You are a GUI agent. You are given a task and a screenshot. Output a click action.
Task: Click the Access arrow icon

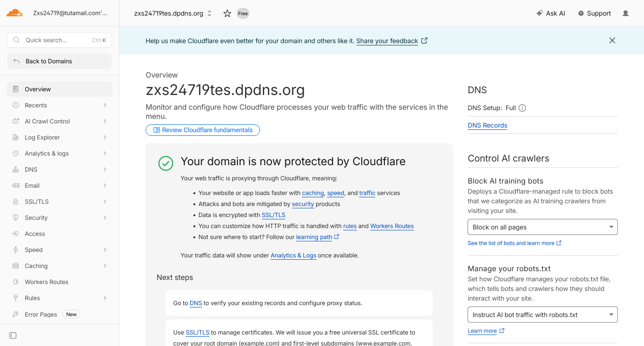[x=16, y=234]
